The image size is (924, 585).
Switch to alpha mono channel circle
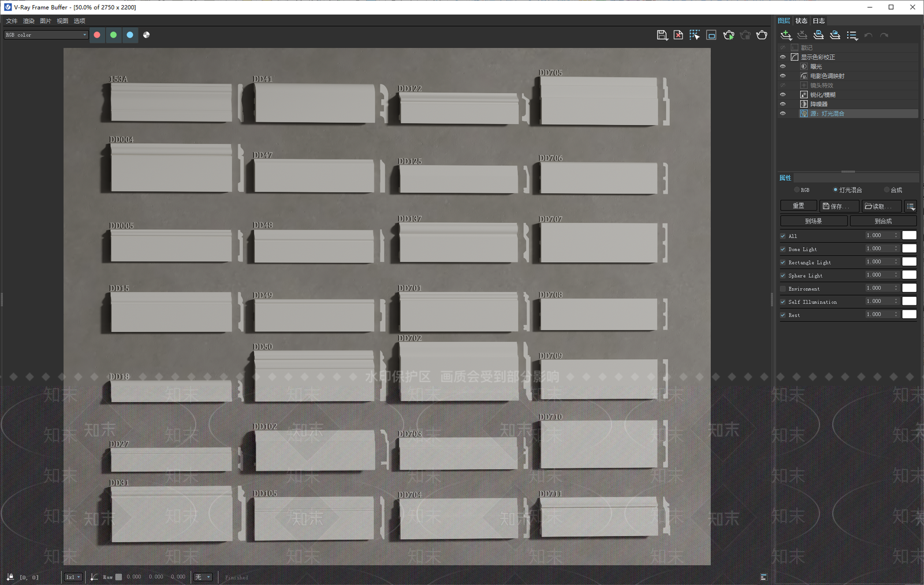click(147, 35)
